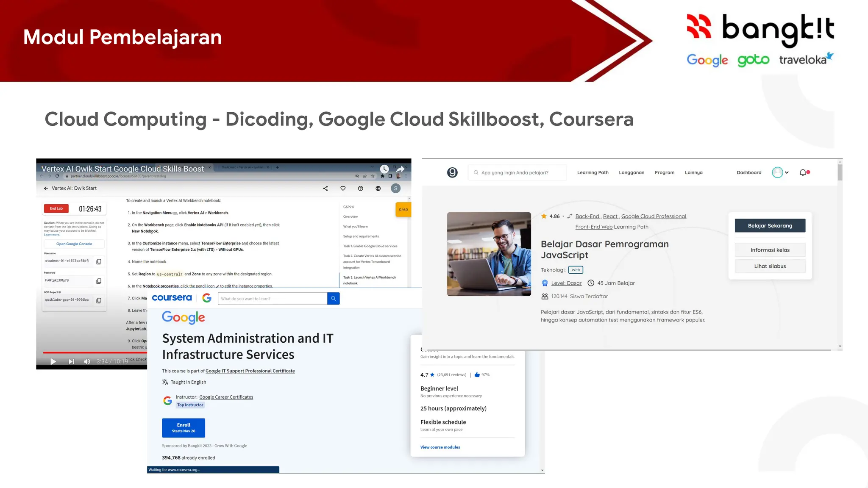Click the heart favorite icon in lab header

point(343,189)
